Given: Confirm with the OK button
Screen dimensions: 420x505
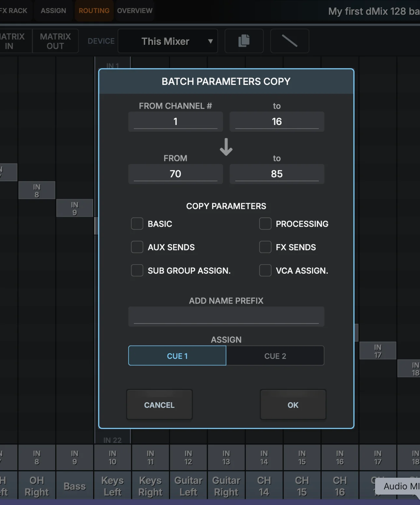Looking at the screenshot, I should [293, 405].
